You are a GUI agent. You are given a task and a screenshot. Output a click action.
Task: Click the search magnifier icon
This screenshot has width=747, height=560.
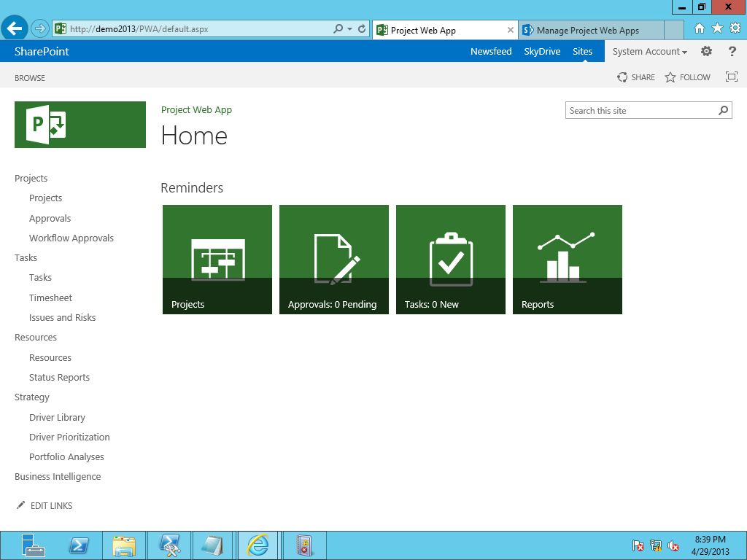pos(723,111)
